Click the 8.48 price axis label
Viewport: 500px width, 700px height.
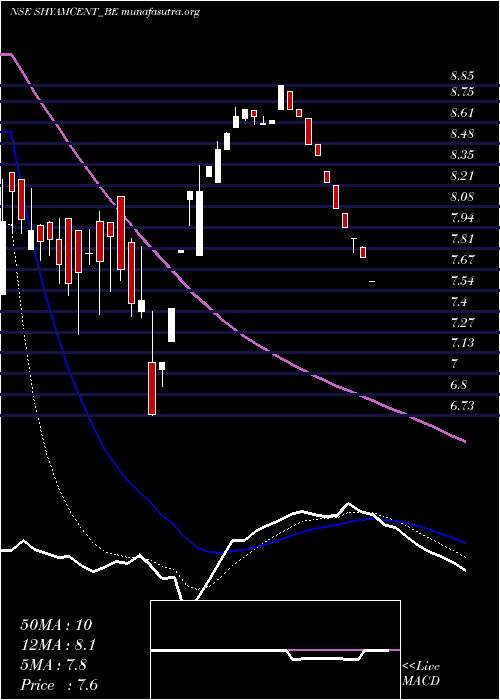[x=462, y=134]
